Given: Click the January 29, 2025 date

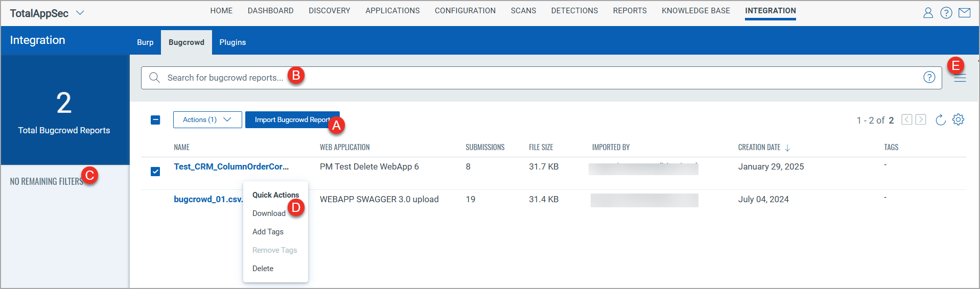Looking at the screenshot, I should 771,166.
